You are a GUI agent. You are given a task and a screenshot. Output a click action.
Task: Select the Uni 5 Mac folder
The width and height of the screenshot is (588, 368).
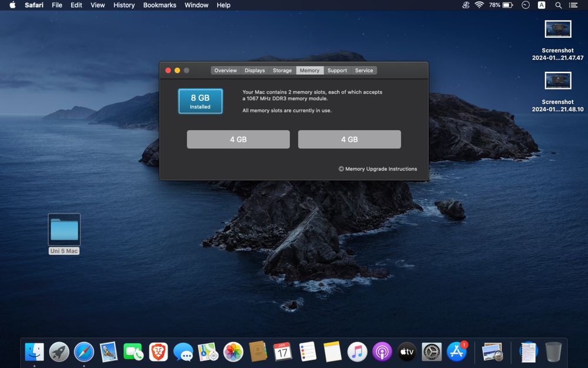(64, 234)
